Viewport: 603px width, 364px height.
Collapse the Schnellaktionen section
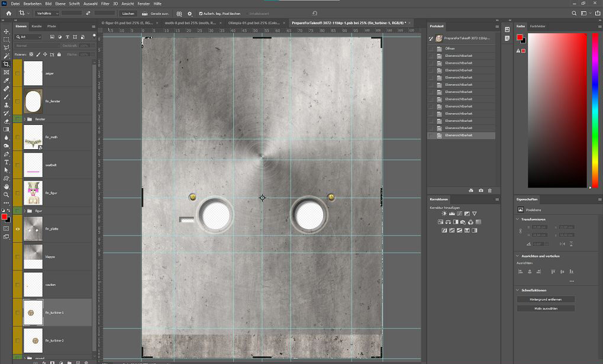tap(518, 290)
